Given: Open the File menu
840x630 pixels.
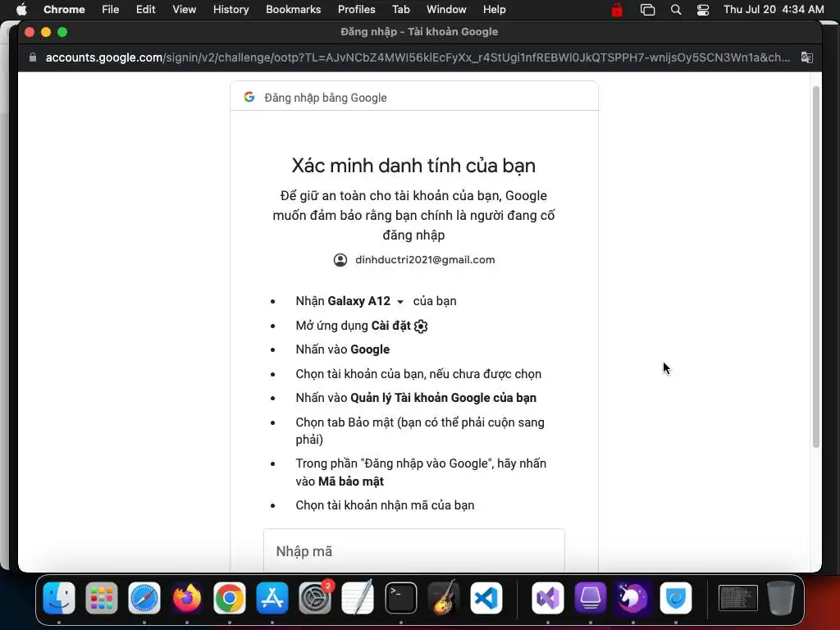Looking at the screenshot, I should (111, 9).
